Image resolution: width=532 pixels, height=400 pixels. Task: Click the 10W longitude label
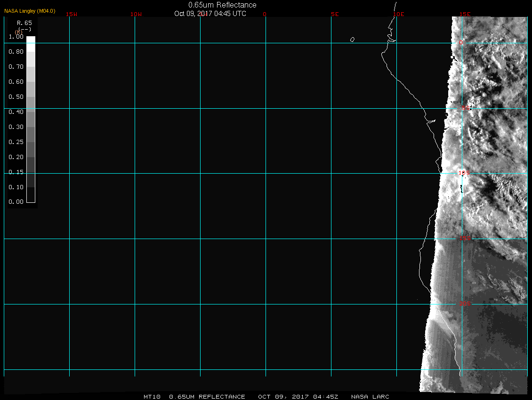pyautogui.click(x=136, y=14)
